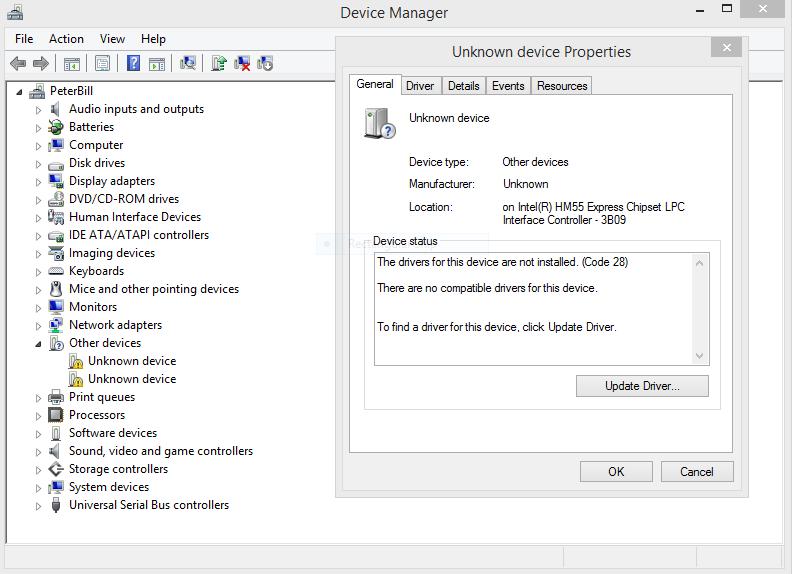Image resolution: width=792 pixels, height=574 pixels.
Task: Click the Properties toolbar icon
Action: click(102, 63)
